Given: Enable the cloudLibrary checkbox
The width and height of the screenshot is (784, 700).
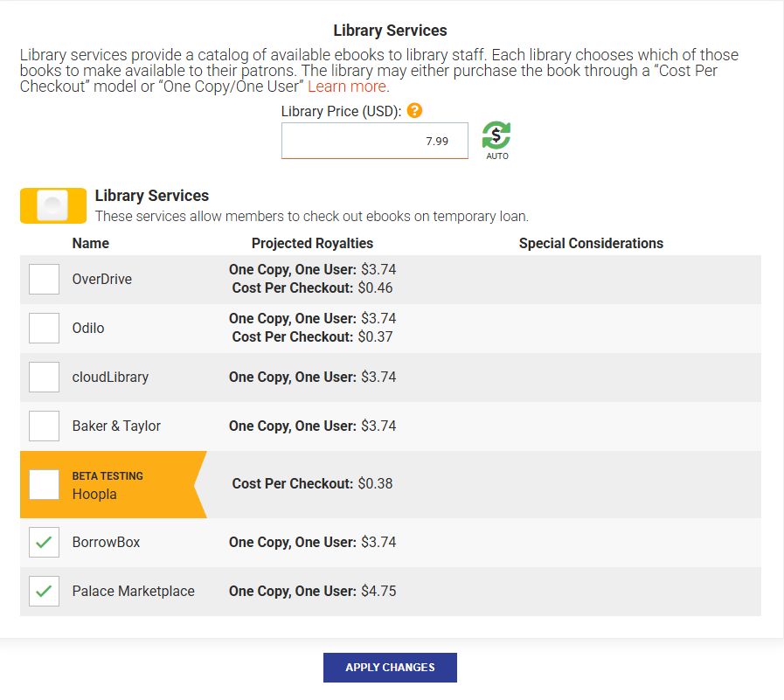Looking at the screenshot, I should click(44, 377).
